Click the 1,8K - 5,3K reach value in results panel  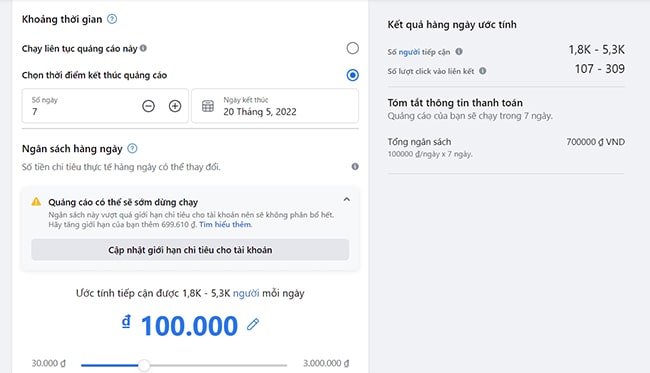tap(596, 50)
